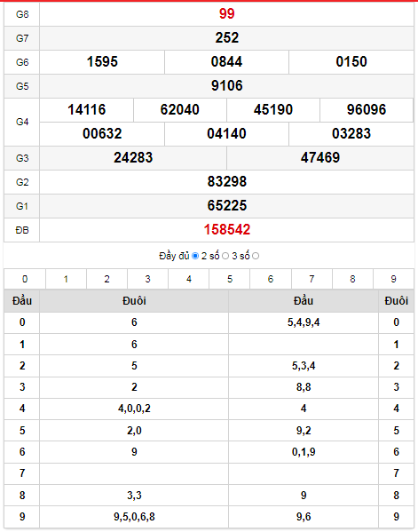Click digit filter 0 in number row
Screen dimensions: 418x532
click(25, 279)
